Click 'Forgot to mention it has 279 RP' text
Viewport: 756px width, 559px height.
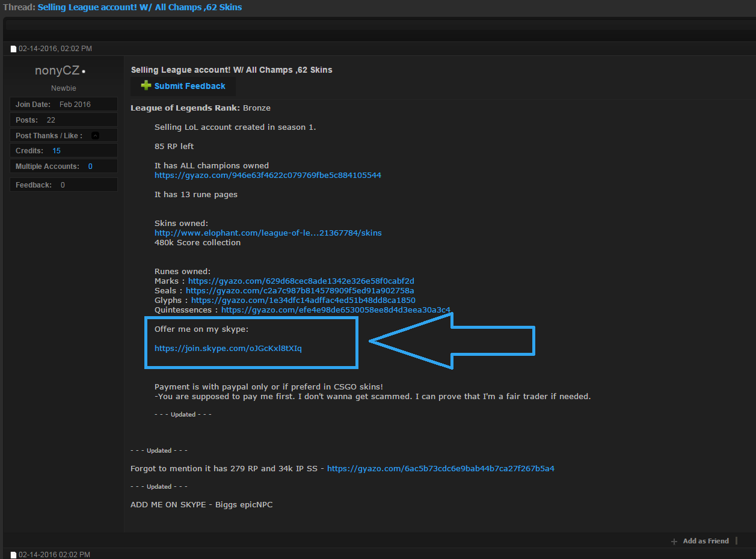[x=227, y=469]
